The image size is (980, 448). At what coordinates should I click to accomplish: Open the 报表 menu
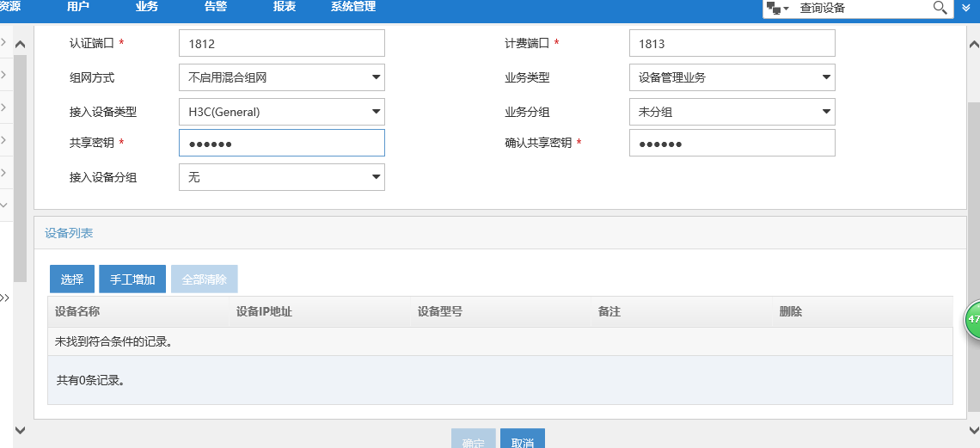(285, 8)
